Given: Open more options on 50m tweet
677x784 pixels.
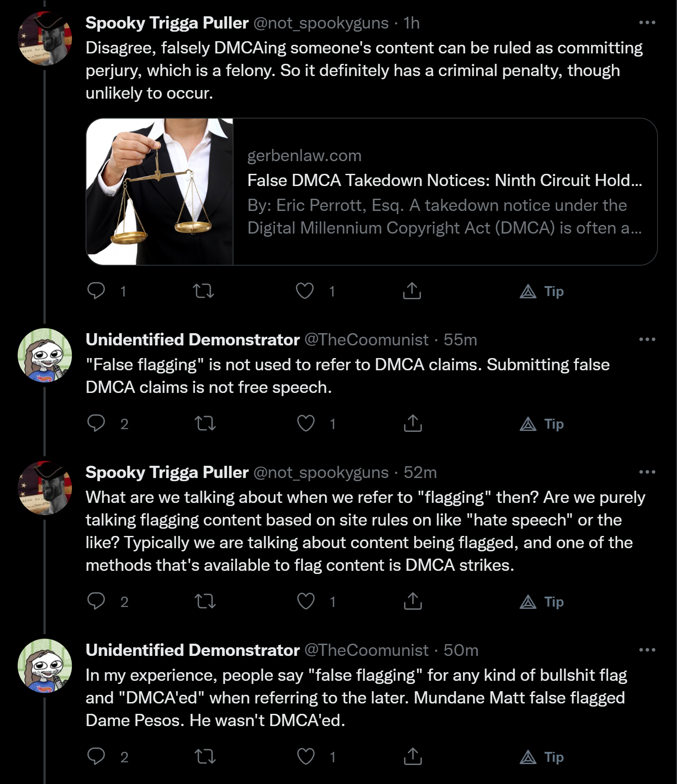Looking at the screenshot, I should (x=647, y=650).
